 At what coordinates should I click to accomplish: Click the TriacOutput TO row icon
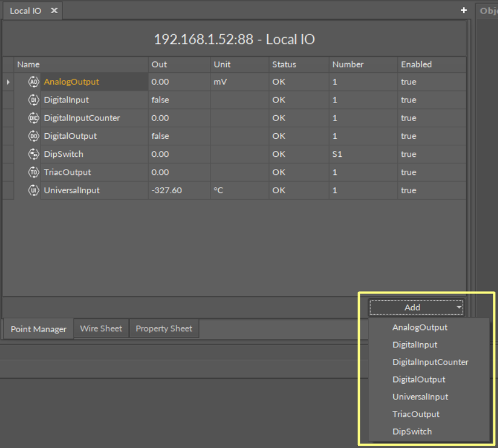tap(34, 172)
